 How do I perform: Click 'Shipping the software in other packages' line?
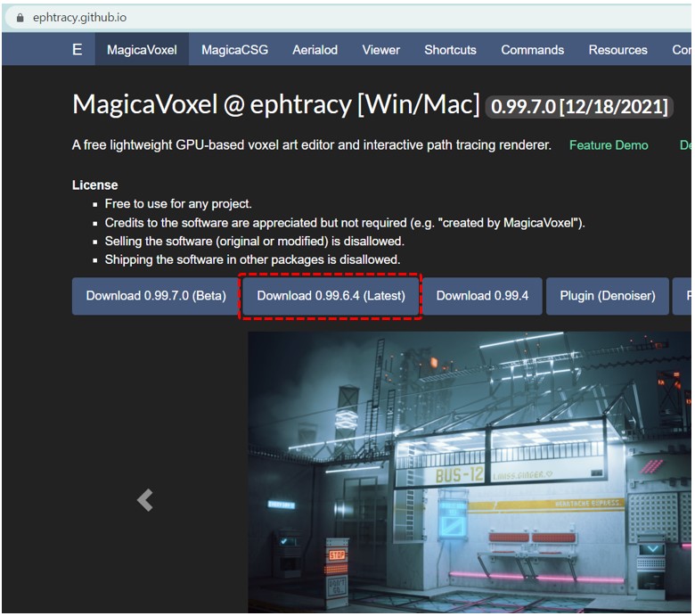coord(252,259)
